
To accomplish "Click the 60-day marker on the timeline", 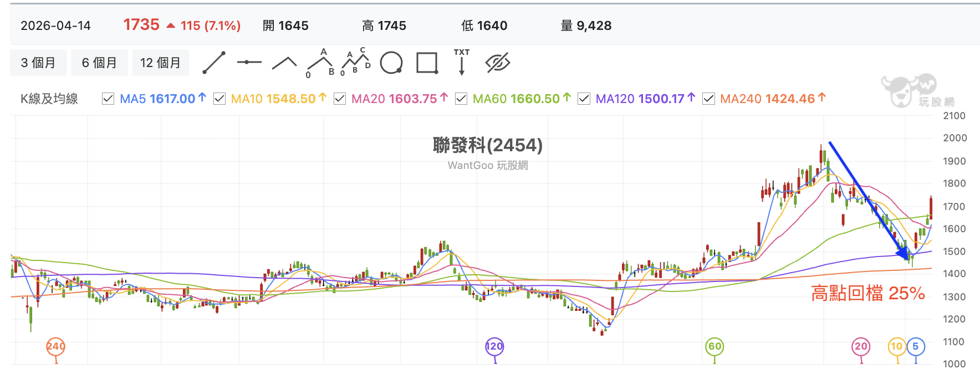I will (715, 347).
